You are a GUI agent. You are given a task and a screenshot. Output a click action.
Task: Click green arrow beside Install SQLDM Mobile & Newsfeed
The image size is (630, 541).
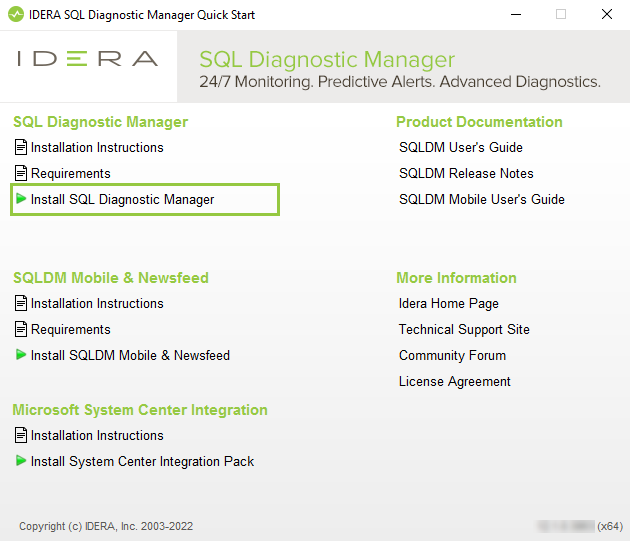pyautogui.click(x=21, y=355)
